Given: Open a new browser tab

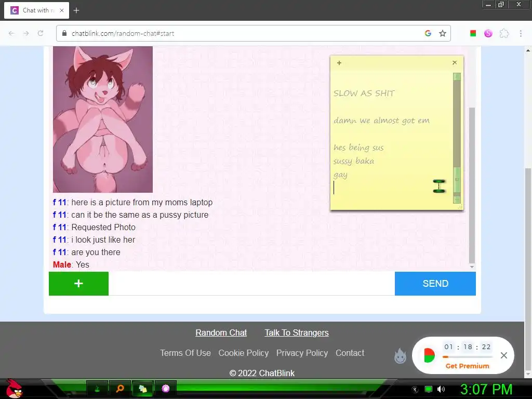Looking at the screenshot, I should [x=76, y=10].
